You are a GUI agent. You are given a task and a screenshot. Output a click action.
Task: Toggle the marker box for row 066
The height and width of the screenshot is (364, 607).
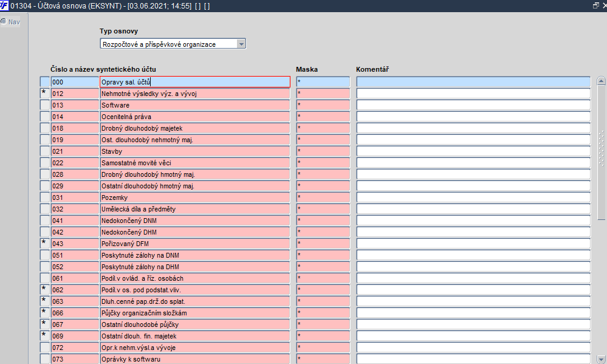point(45,313)
